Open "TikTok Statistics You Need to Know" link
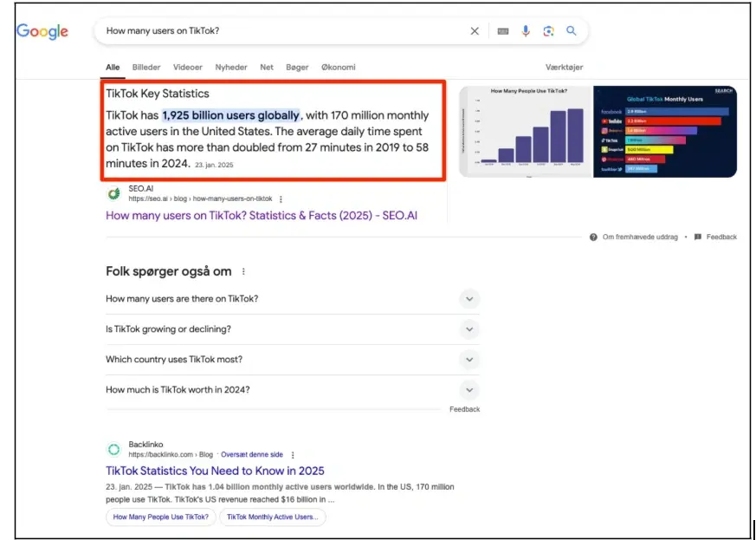Screen dimensions: 756x540 215,471
